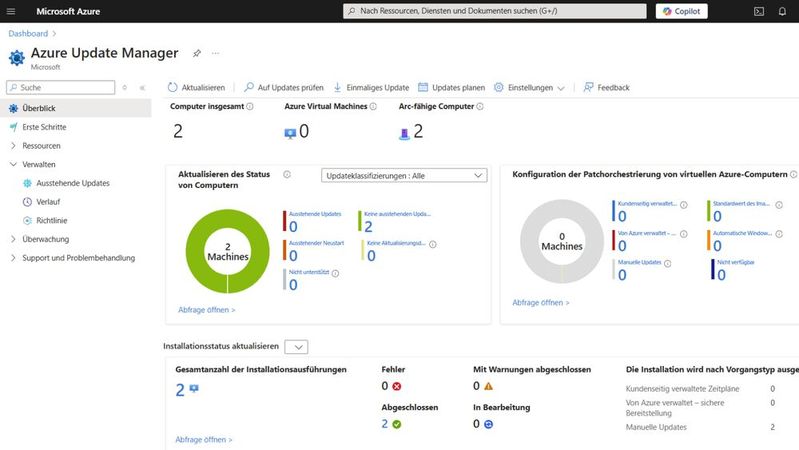
Task: Open Abfrage öffnen under patch orchestration chart
Action: coord(541,303)
